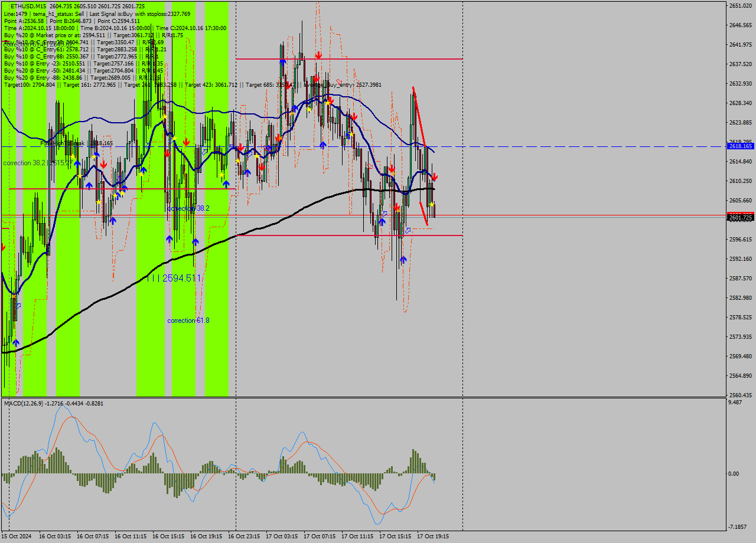The image size is (756, 543).
Task: Click the '16 Oct 19:15' time label
Action: [206, 537]
